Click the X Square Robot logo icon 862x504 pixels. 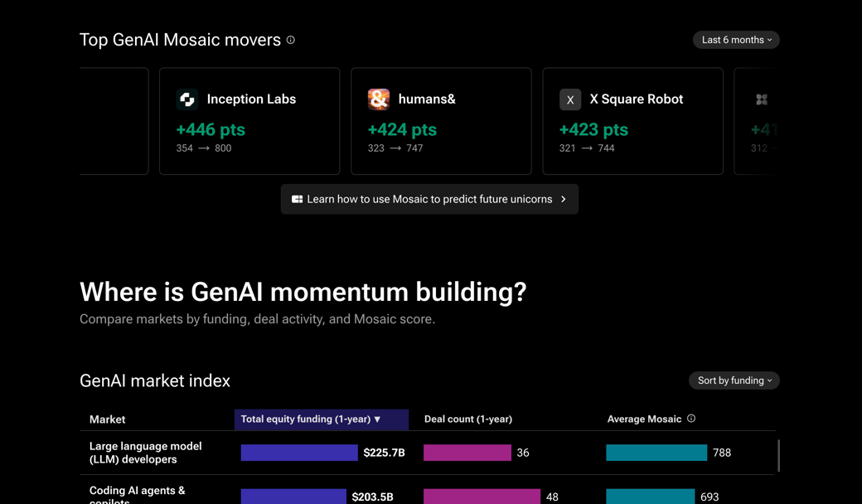pyautogui.click(x=570, y=99)
